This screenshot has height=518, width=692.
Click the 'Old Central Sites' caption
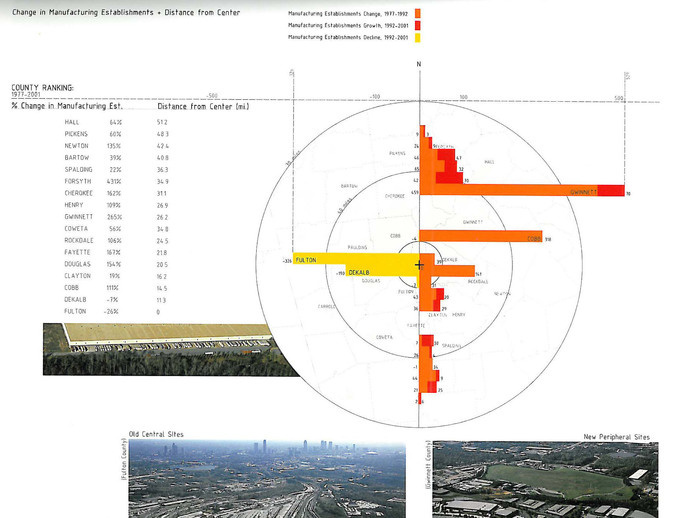156,434
